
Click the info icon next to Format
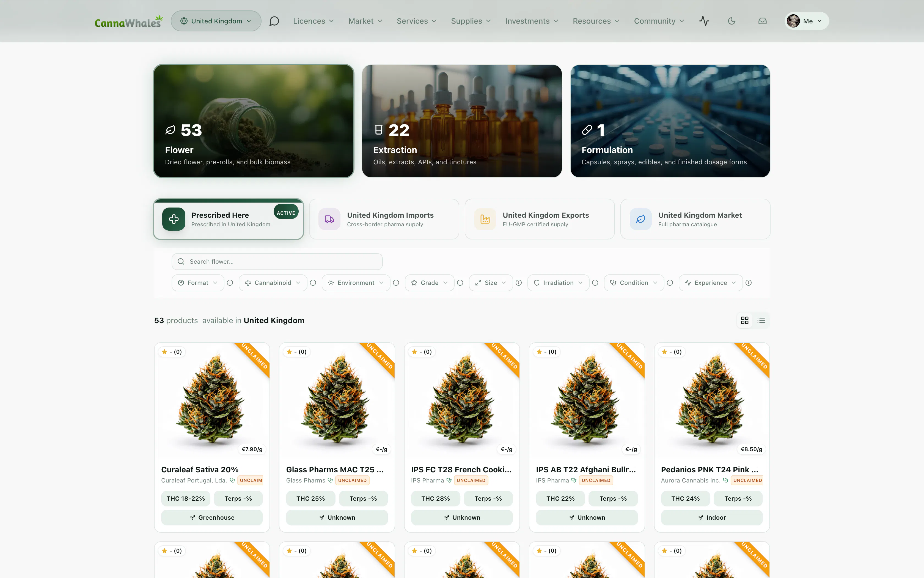click(x=230, y=283)
